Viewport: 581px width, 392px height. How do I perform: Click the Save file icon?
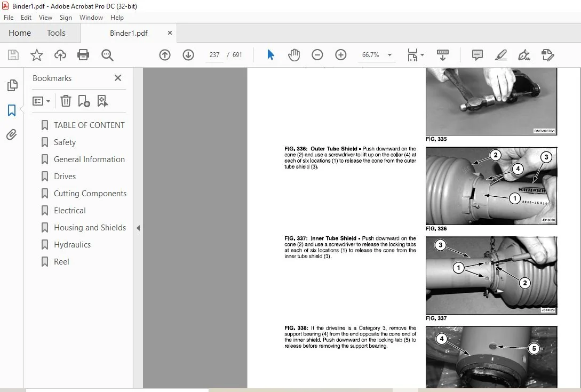coord(13,55)
